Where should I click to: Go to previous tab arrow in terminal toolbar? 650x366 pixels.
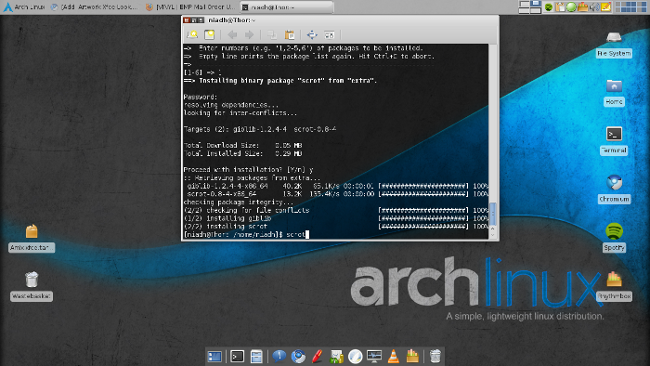232,35
